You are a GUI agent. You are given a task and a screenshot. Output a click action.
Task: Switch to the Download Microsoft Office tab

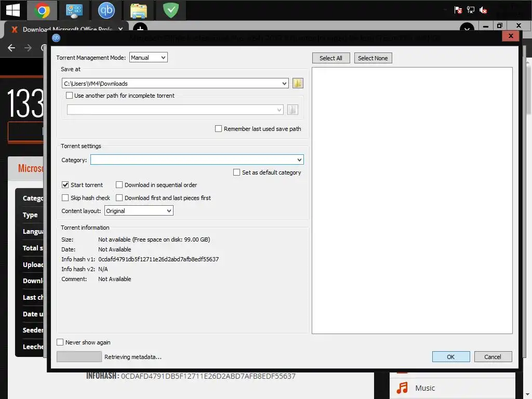click(66, 30)
